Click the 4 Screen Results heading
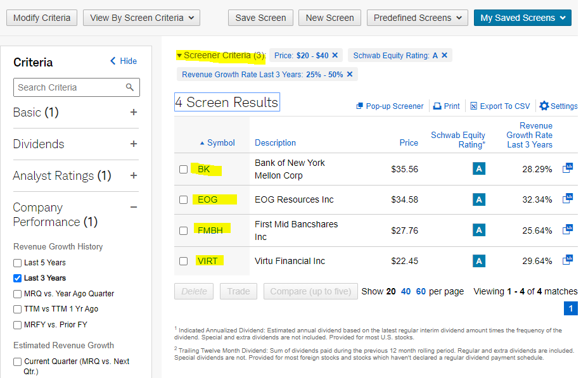 click(227, 102)
